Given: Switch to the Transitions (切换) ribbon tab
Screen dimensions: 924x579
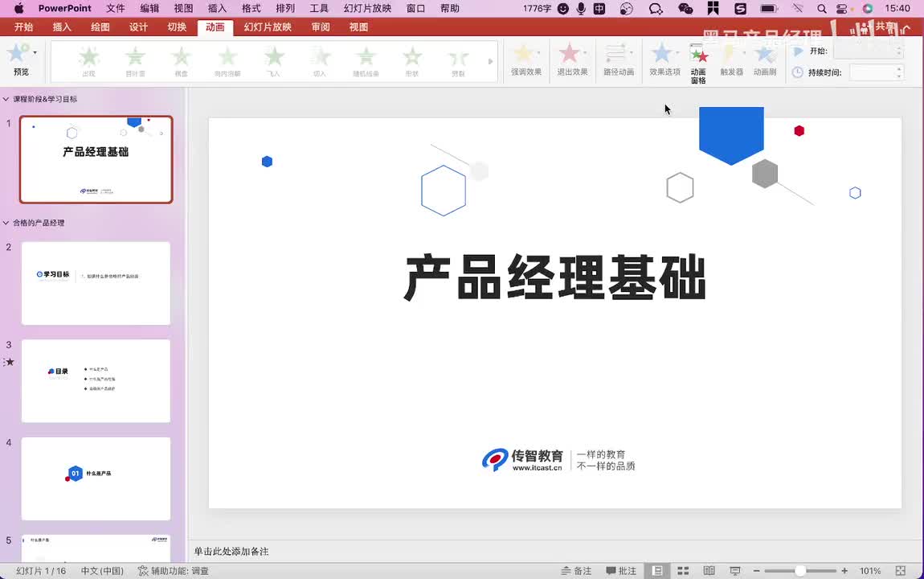Looking at the screenshot, I should point(177,27).
